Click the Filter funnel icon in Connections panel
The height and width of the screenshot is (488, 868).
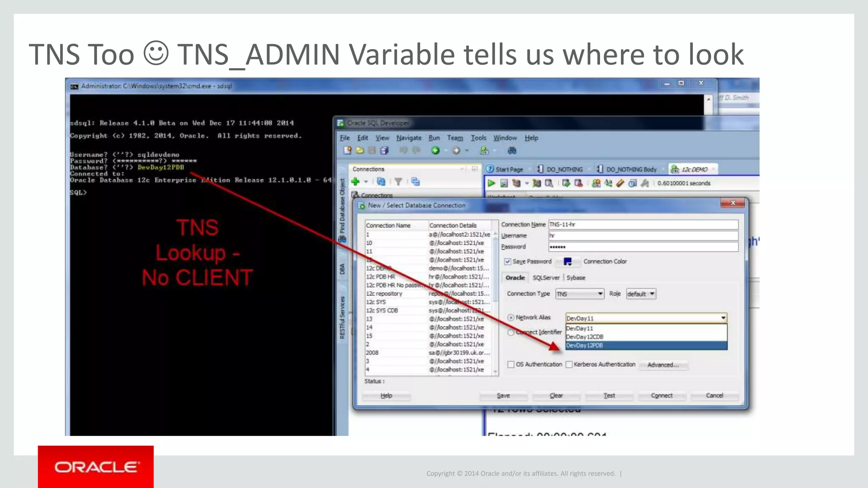(398, 182)
